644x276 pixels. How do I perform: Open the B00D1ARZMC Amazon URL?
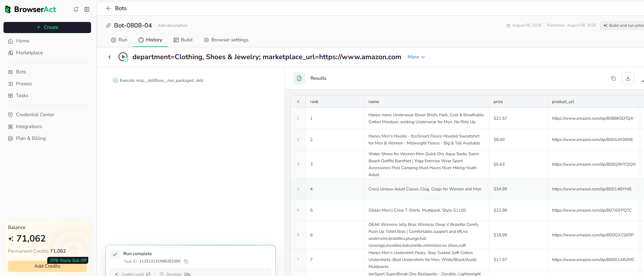tap(593, 260)
